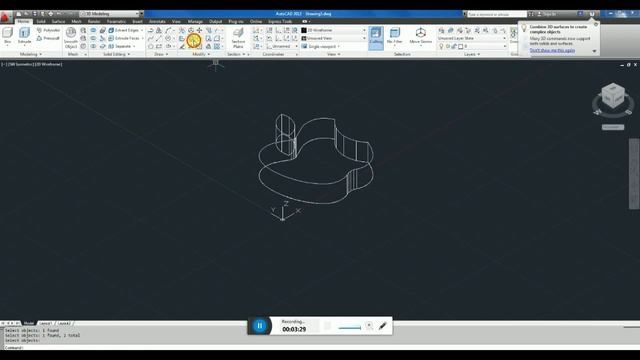Expand the Layers panel
Viewport: 640px width, 360px height.
472,54
